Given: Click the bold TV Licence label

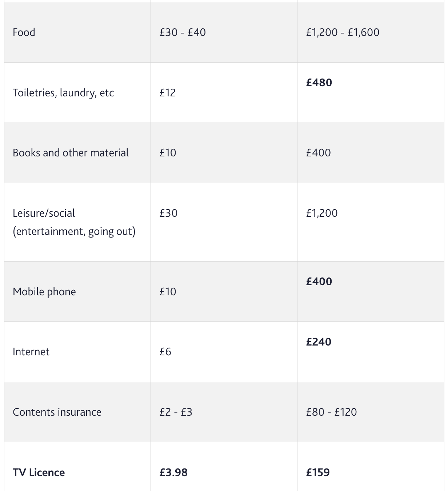Looking at the screenshot, I should [x=39, y=472].
